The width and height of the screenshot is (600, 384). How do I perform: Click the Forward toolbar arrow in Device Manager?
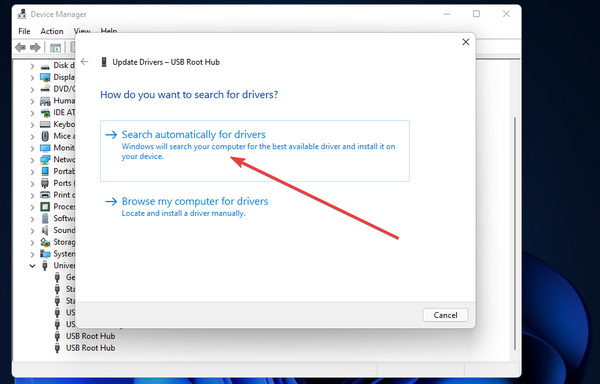tap(35, 47)
